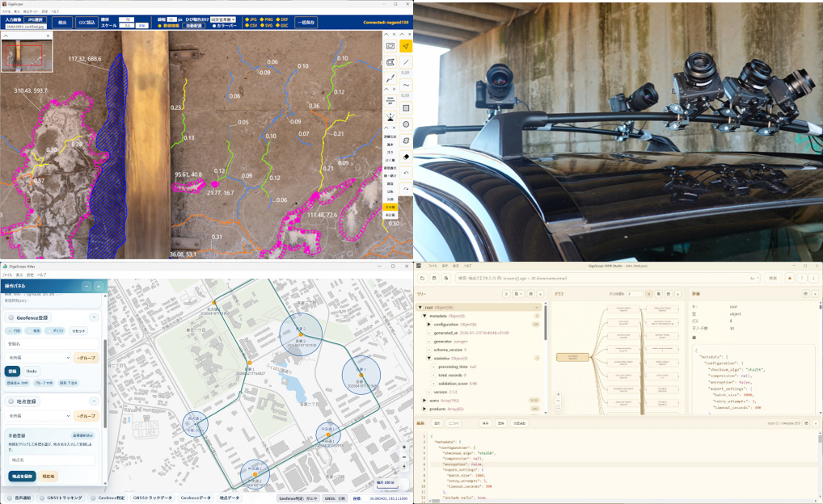Select the ポリゴン shape option for Geofence
Viewport: 823px width, 504px height.
[x=54, y=331]
